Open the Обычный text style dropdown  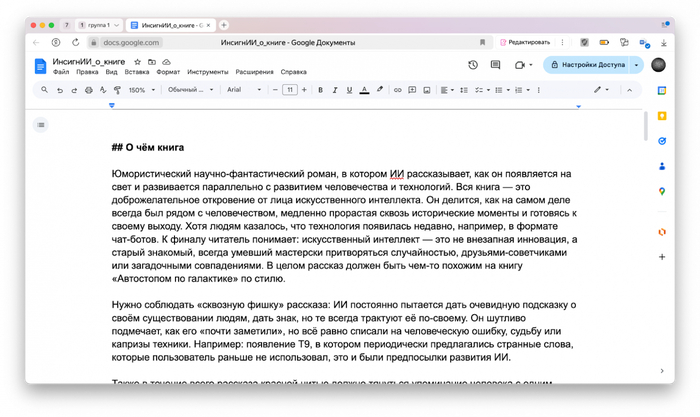click(x=190, y=90)
